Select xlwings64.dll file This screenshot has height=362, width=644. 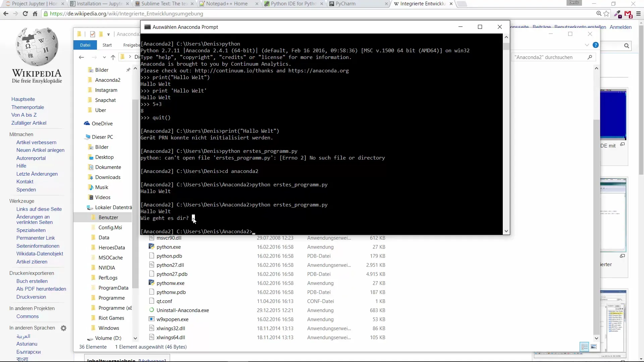[170, 338]
